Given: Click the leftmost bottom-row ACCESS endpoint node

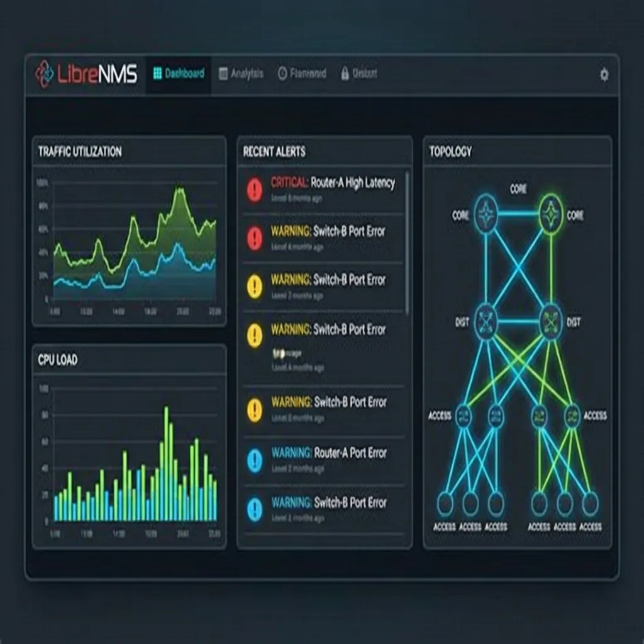Looking at the screenshot, I should (x=445, y=503).
